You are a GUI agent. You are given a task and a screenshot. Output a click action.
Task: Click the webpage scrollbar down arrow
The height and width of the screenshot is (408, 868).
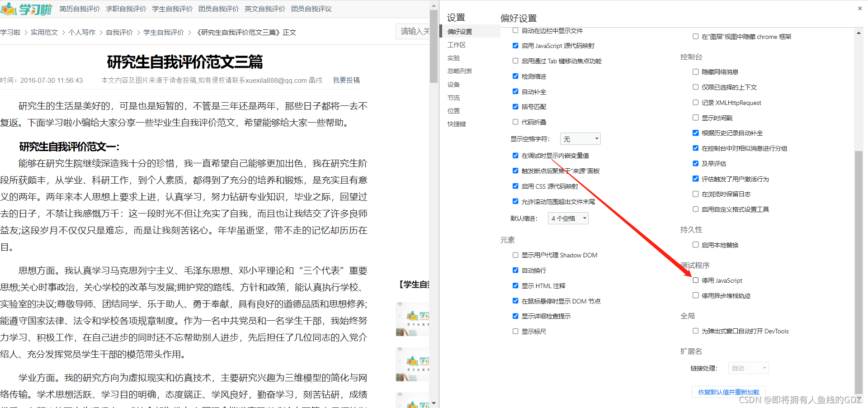434,403
